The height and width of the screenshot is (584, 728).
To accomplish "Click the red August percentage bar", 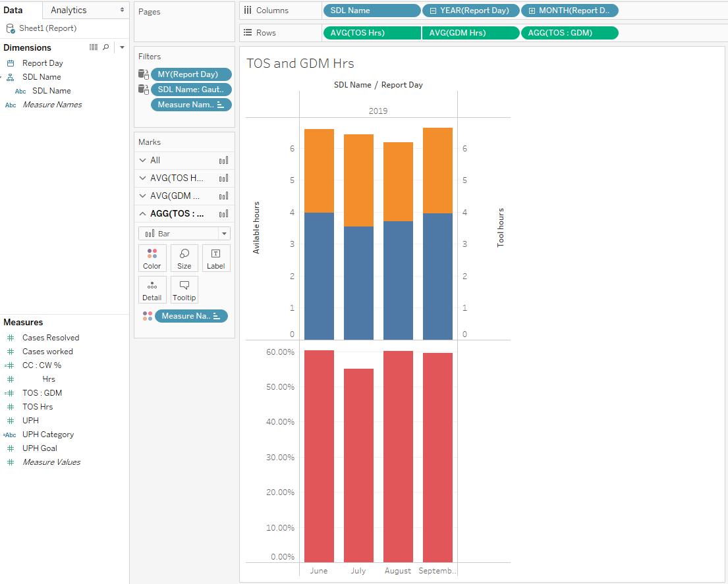I will pos(398,457).
